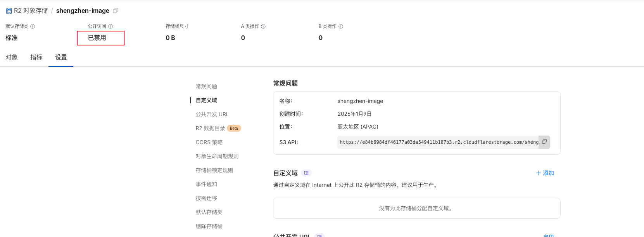Go back to R2 对象存储 breadcrumb
Viewport: 644px width, 237px height.
point(31,11)
